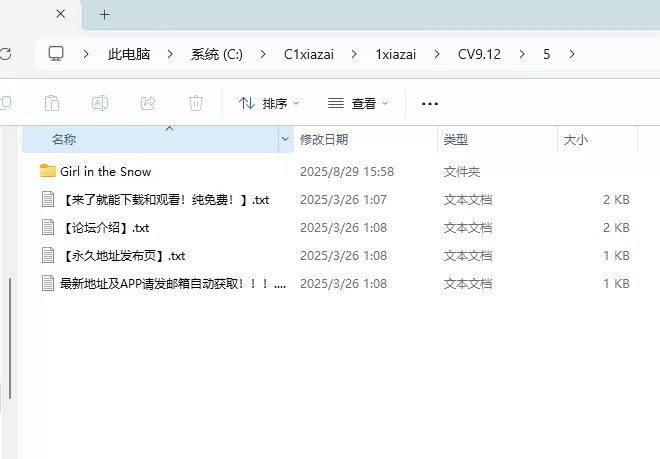Click the document icon of 【永久地址发布页】.txt
660x459 pixels.
(48, 255)
